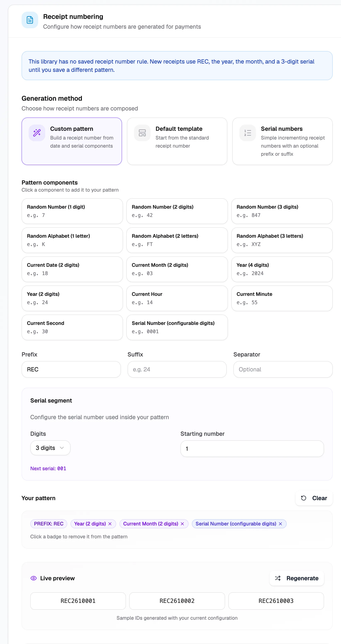Click sample ID REC2610003
The height and width of the screenshot is (644, 341).
(x=276, y=601)
